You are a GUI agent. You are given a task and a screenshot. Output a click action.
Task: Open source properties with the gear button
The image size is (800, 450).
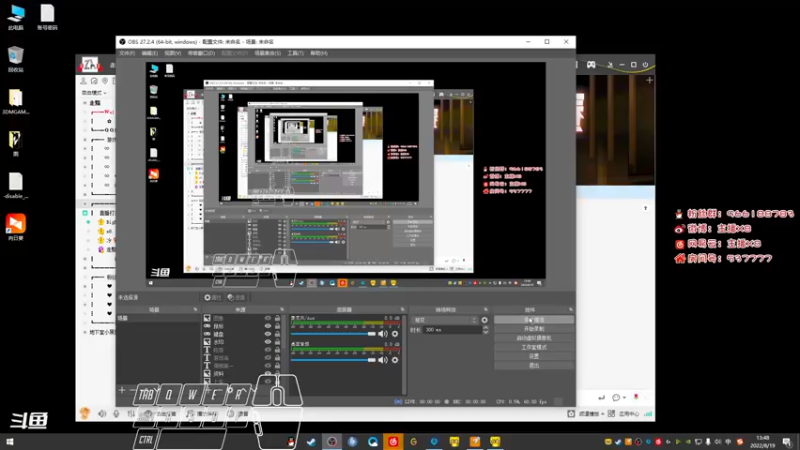213,297
